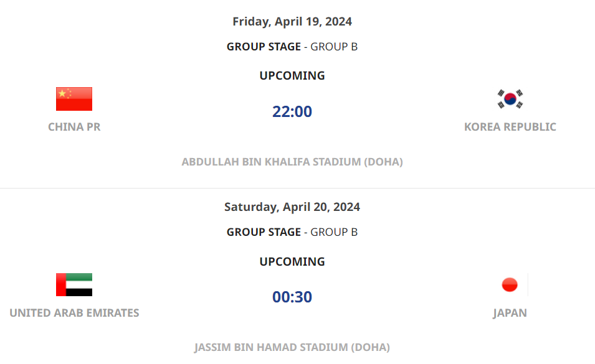Image resolution: width=595 pixels, height=364 pixels.
Task: Click GROUP B text of the UAE vs Japan match
Action: pos(334,232)
